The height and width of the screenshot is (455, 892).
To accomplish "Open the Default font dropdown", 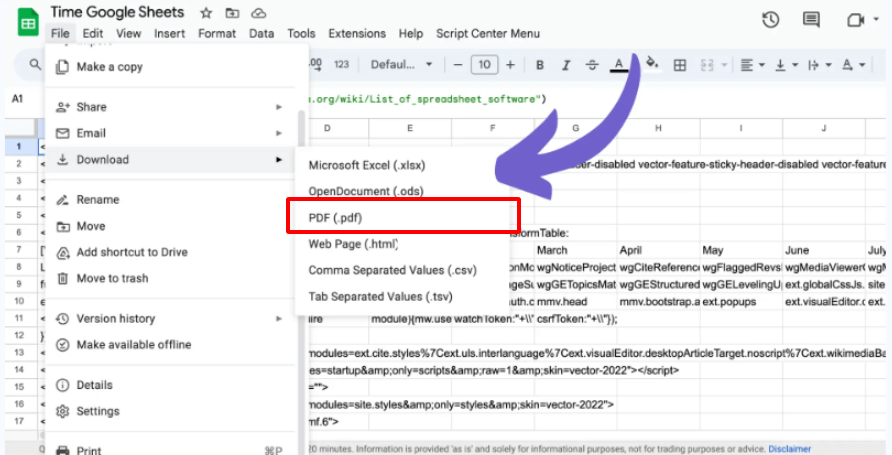I will coord(401,65).
